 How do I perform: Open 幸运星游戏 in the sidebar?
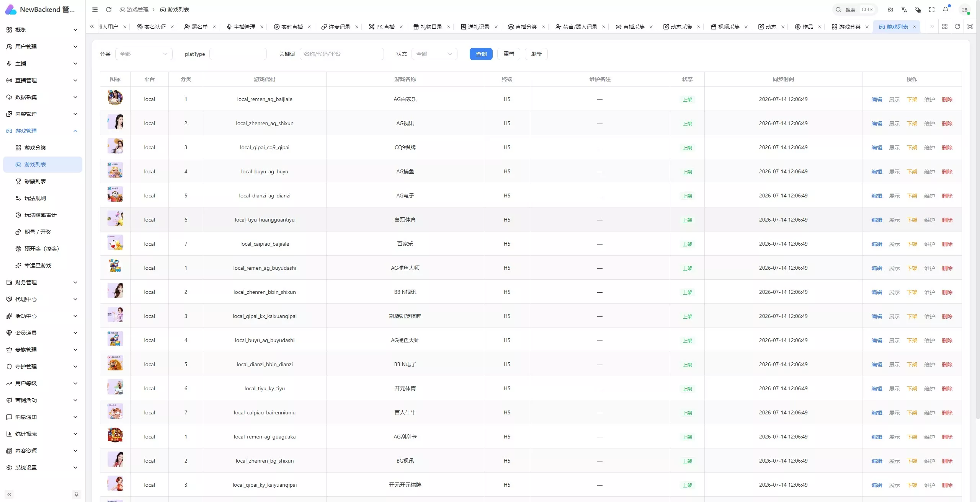(x=42, y=266)
